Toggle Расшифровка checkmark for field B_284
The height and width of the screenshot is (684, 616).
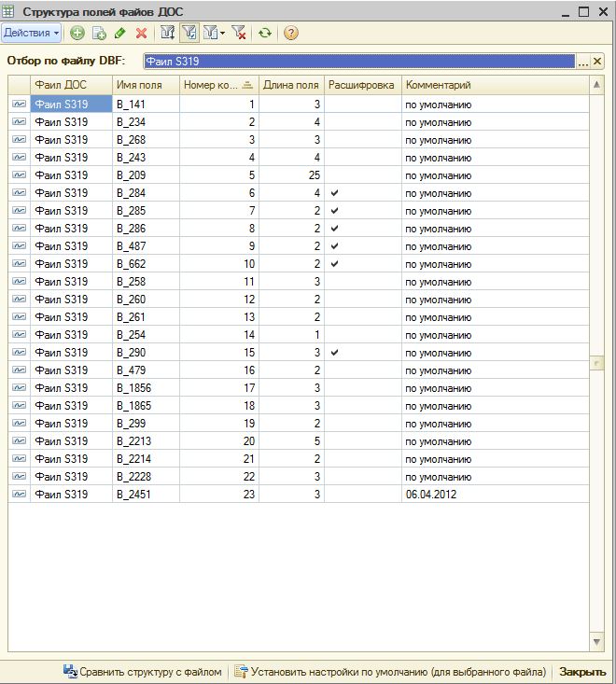click(x=334, y=193)
